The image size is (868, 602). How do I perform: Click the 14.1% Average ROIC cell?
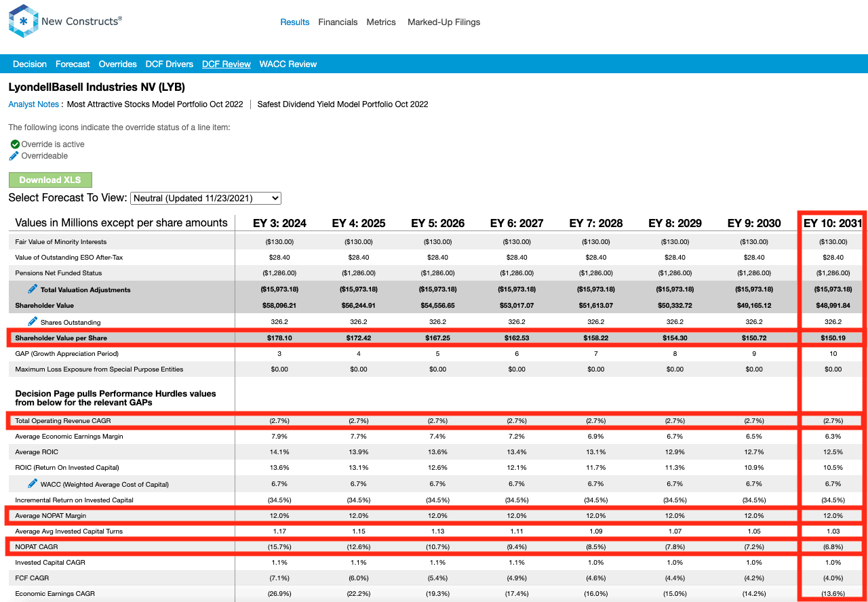coord(279,452)
